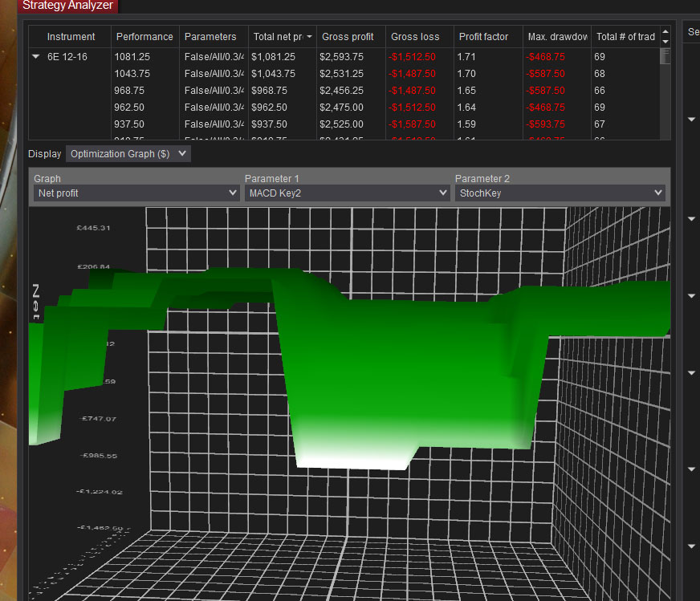This screenshot has height=601, width=700.
Task: Click total net profit cell $937.50
Action: pyautogui.click(x=269, y=124)
